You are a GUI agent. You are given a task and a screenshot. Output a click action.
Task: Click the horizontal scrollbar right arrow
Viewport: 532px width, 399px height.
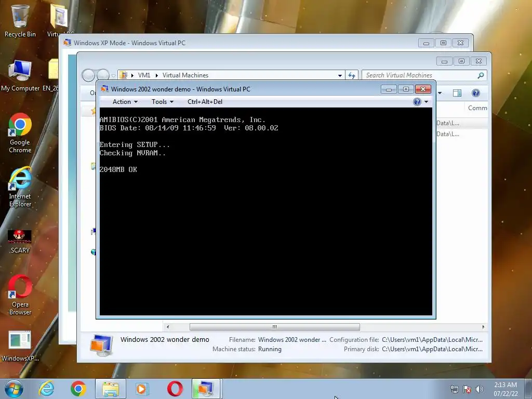point(483,327)
